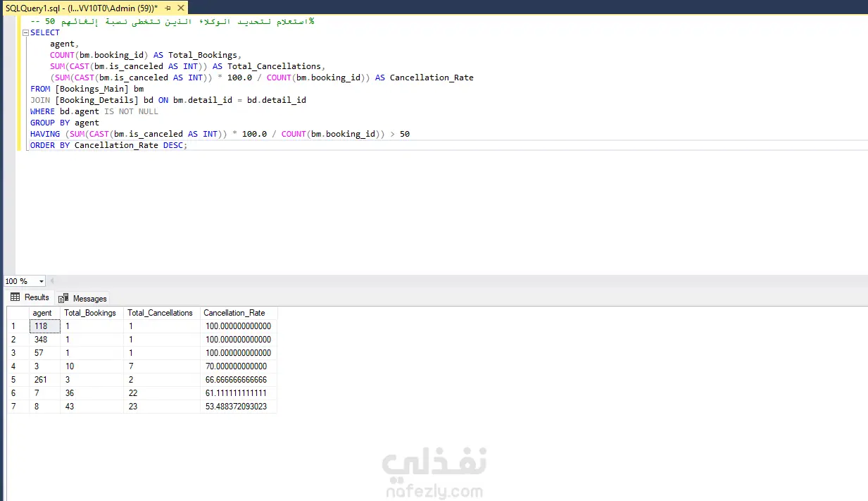Select the SQLQuery1.sql document tab
Screen dimensions: 868x501
(81, 7)
